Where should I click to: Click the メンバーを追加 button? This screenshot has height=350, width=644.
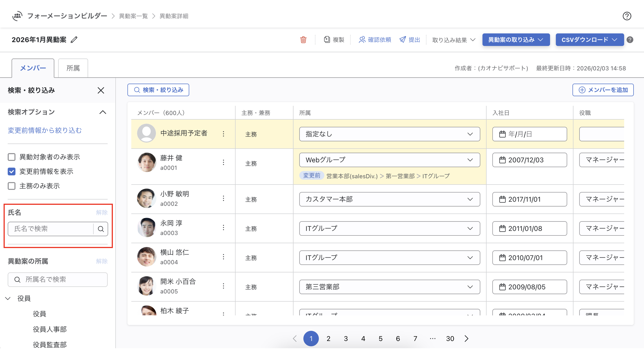tap(603, 90)
